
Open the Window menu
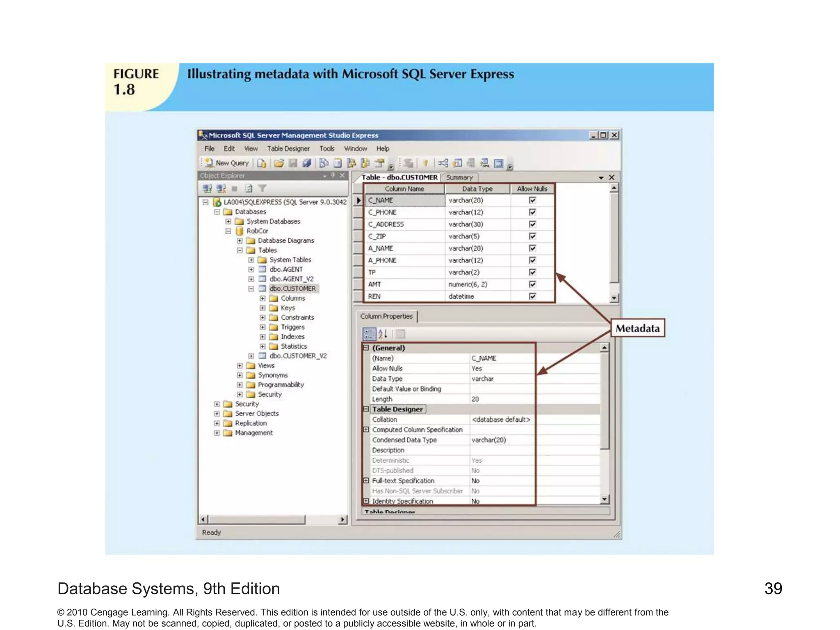356,148
